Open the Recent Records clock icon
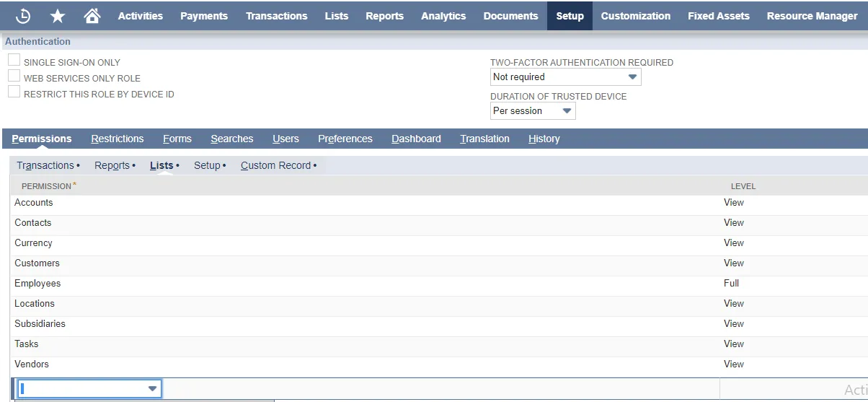The height and width of the screenshot is (402, 868). [23, 16]
